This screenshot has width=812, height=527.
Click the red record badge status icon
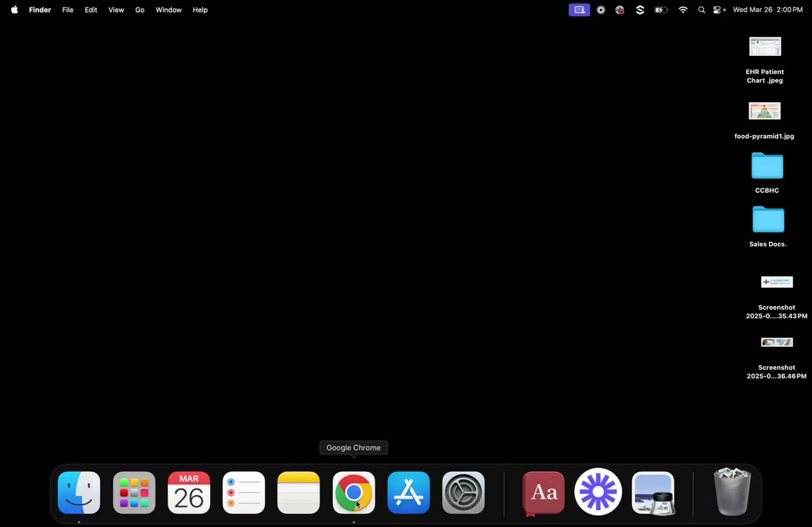[x=620, y=10]
